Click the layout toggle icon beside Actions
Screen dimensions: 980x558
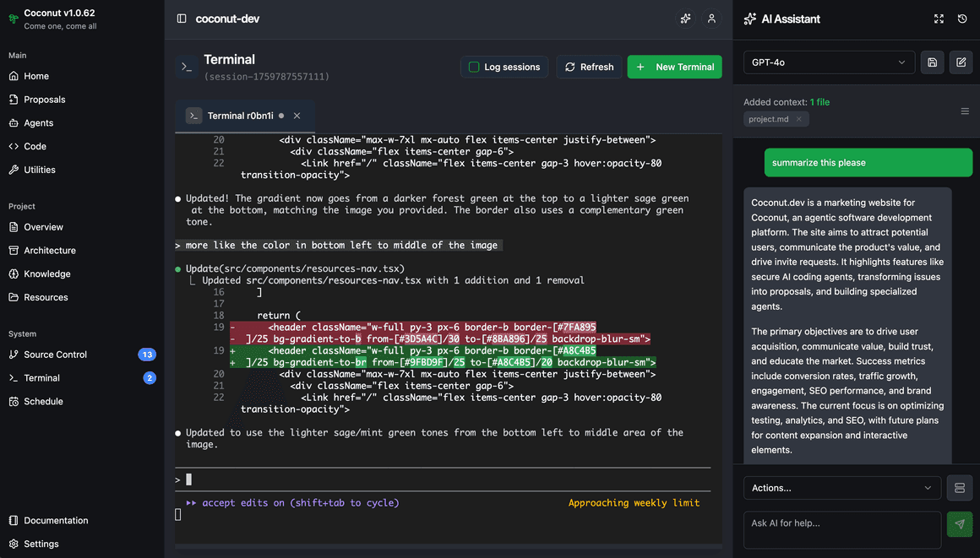pos(960,488)
